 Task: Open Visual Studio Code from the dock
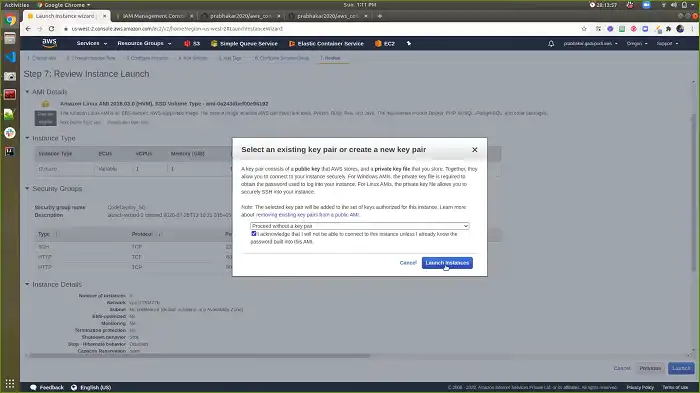click(10, 57)
